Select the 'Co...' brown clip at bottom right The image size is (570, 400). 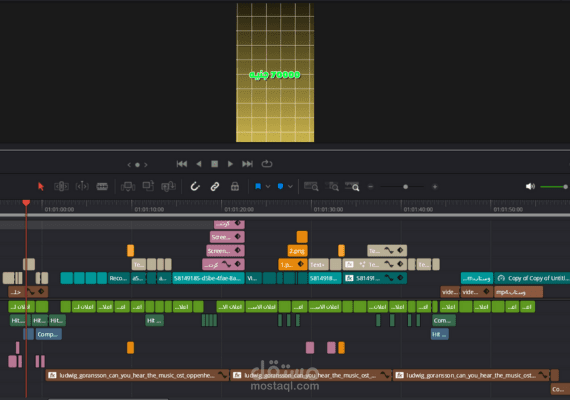(560, 389)
